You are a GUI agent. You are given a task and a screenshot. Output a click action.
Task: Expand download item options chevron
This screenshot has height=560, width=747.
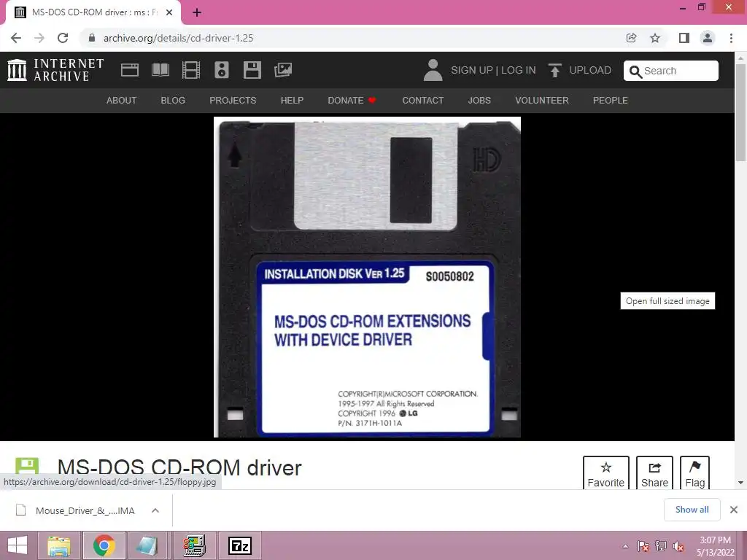(155, 510)
